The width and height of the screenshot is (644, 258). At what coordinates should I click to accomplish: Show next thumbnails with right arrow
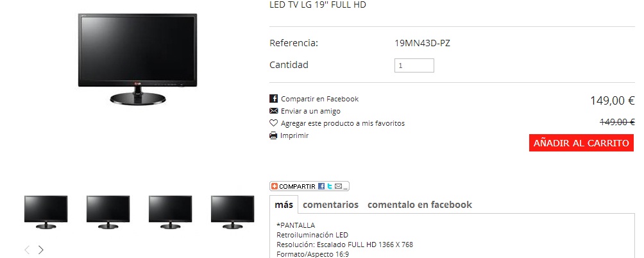click(41, 250)
